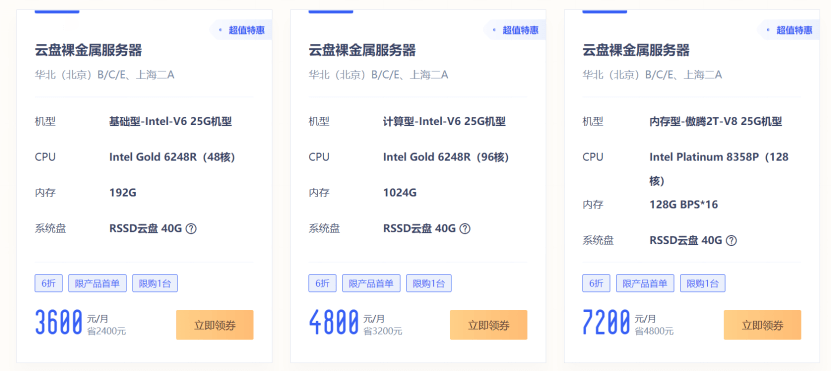Select the 6折 tag on the 3600元 card
This screenshot has height=371, width=831.
pos(48,284)
